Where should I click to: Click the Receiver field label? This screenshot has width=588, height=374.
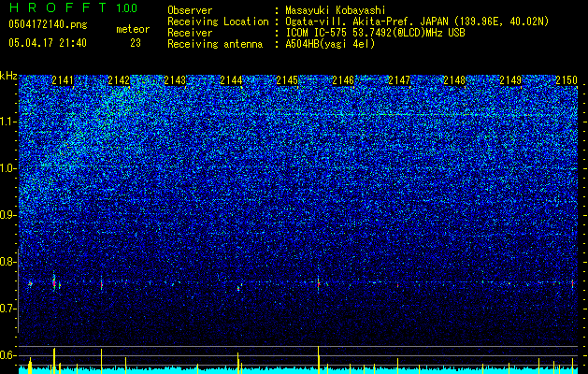point(190,33)
